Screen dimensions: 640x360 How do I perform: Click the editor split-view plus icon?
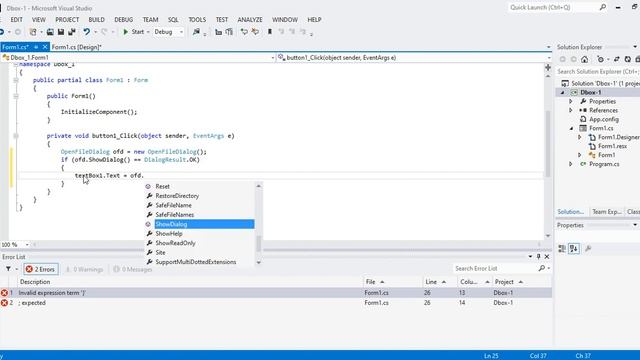pos(548,67)
